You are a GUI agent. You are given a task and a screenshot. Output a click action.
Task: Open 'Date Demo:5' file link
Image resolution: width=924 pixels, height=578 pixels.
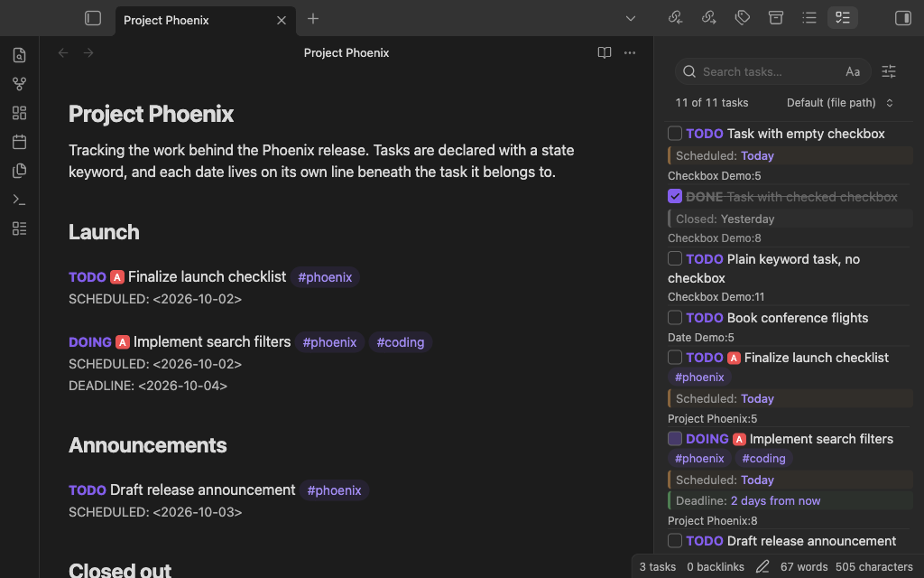700,338
